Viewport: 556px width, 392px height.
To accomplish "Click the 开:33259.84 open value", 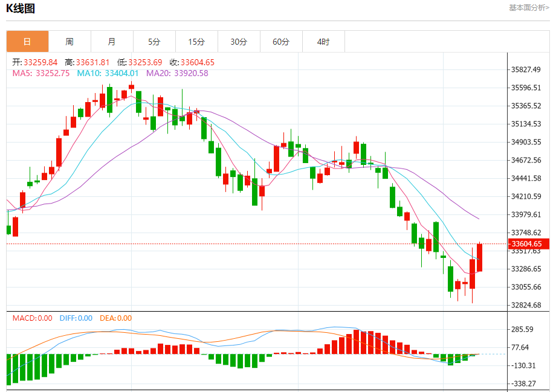I will click(35, 62).
